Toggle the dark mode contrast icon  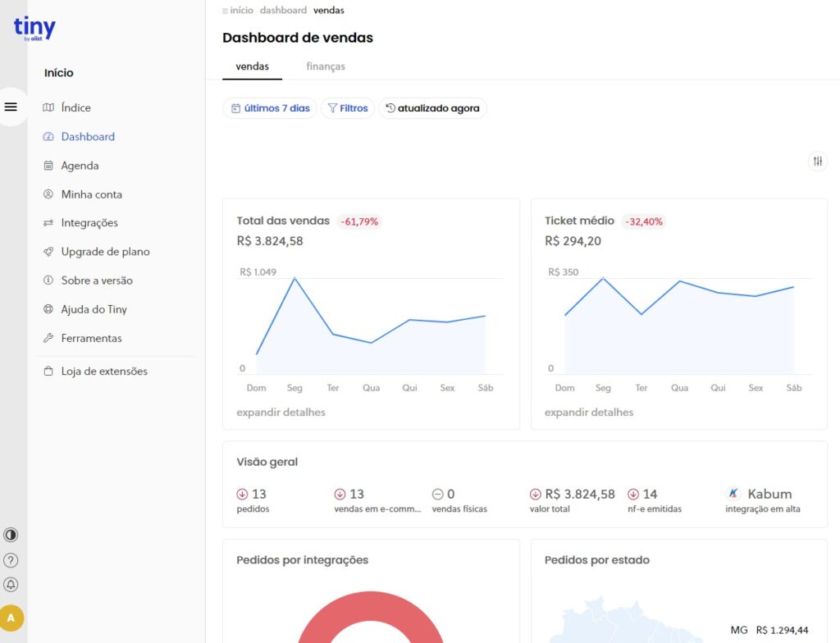click(x=11, y=535)
